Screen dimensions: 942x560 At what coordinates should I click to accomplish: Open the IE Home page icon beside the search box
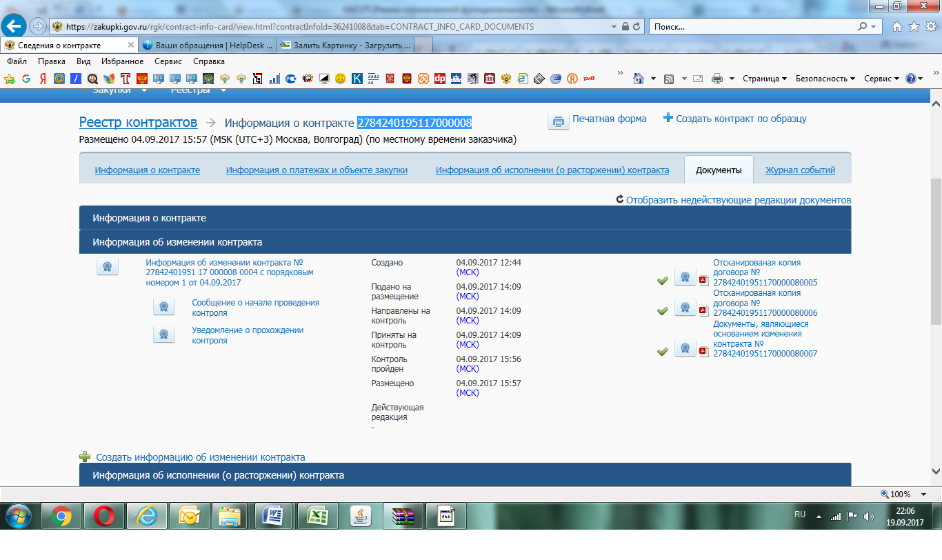tap(897, 27)
